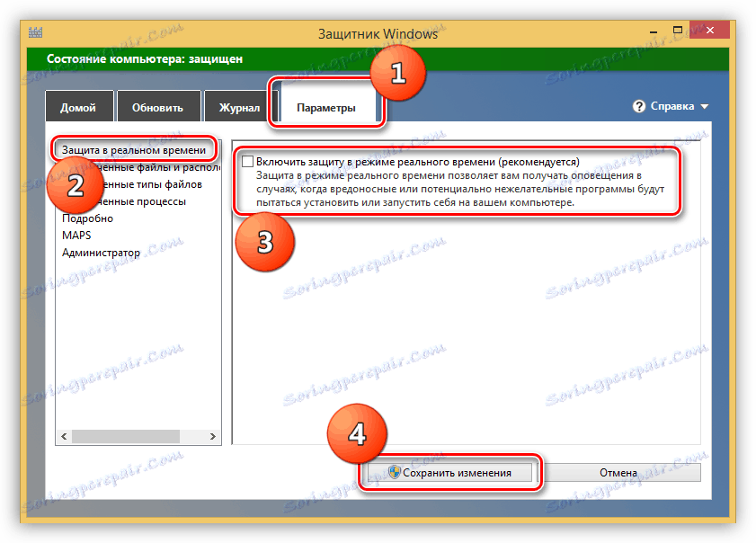
Task: Select the Параметры tab
Action: [x=326, y=105]
